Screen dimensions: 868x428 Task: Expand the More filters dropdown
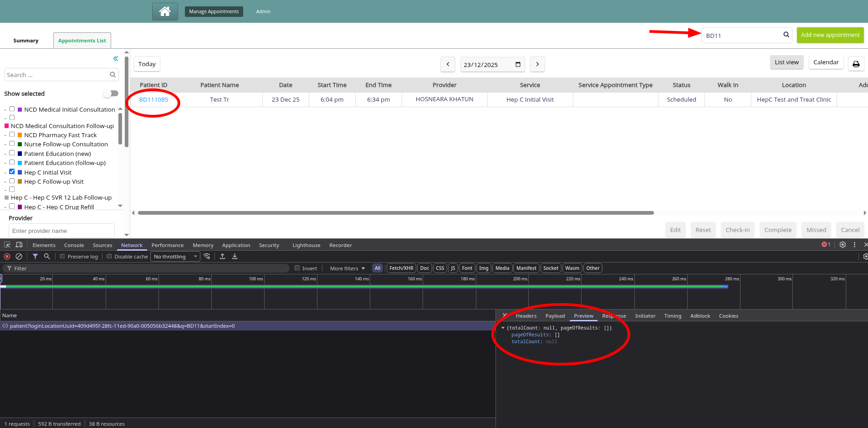pos(347,268)
